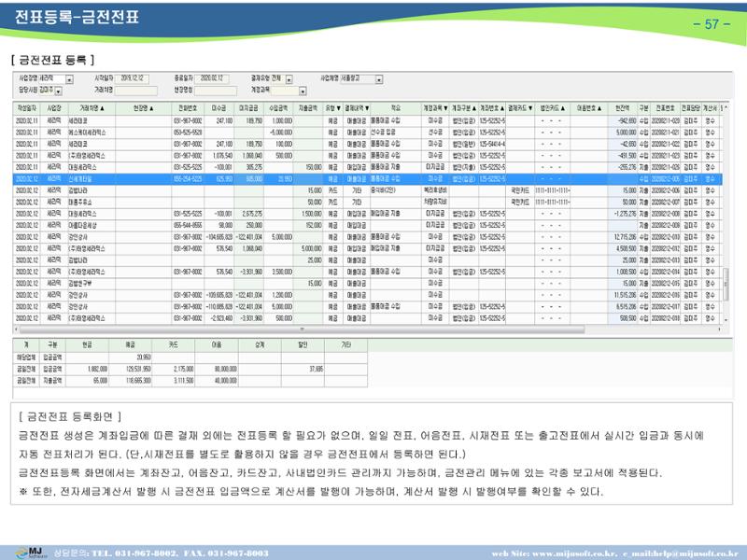Open the 담당사원 dropdown arrow
747x560 pixels.
click(x=59, y=91)
